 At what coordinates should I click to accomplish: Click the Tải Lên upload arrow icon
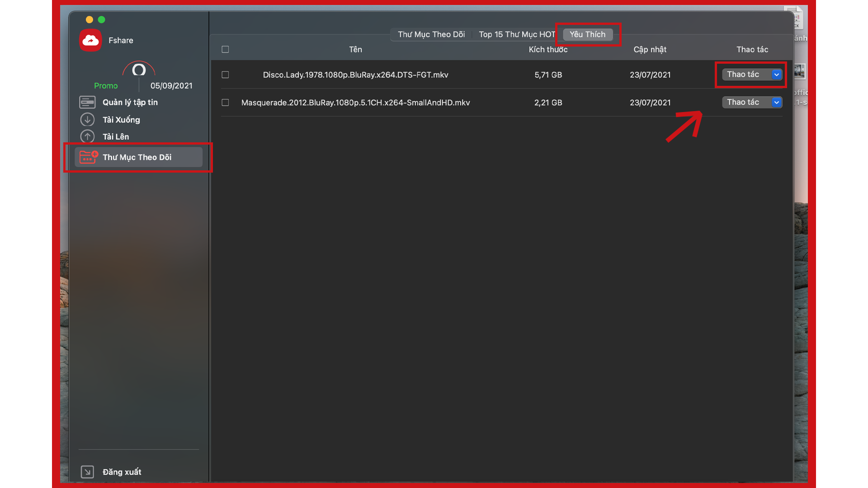pos(87,136)
